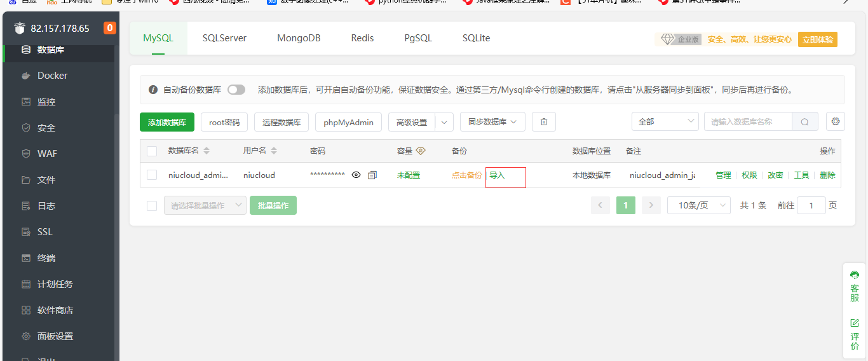Click the diamond icon beside 容量

(x=421, y=151)
